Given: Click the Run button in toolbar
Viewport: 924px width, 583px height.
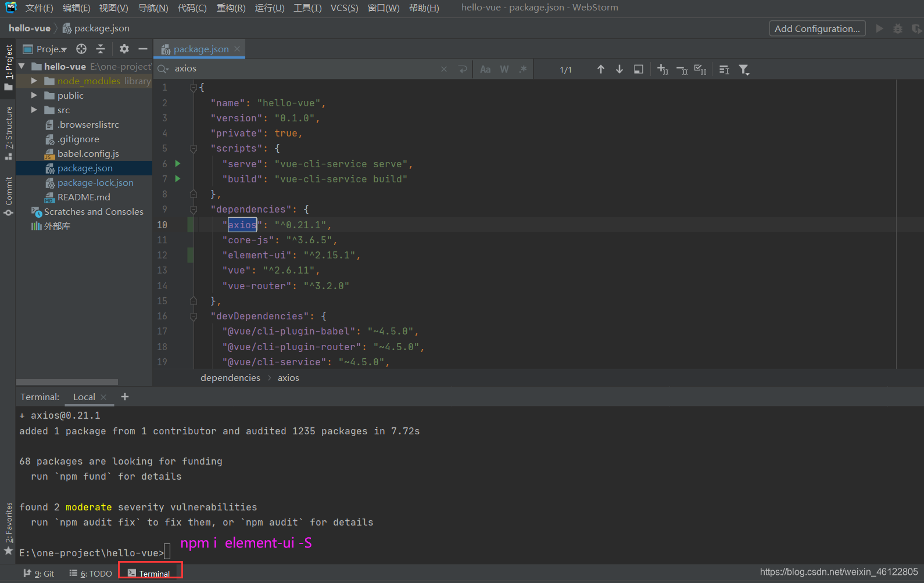Looking at the screenshot, I should click(x=880, y=28).
